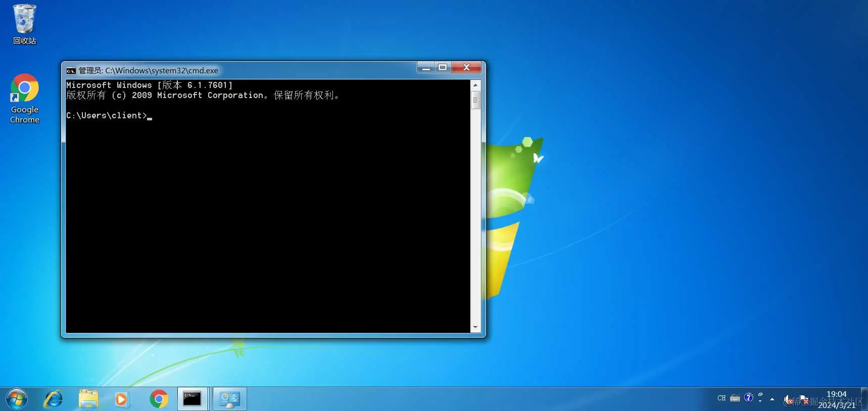
Task: Click cmd scrollbar down arrow
Action: pos(475,328)
